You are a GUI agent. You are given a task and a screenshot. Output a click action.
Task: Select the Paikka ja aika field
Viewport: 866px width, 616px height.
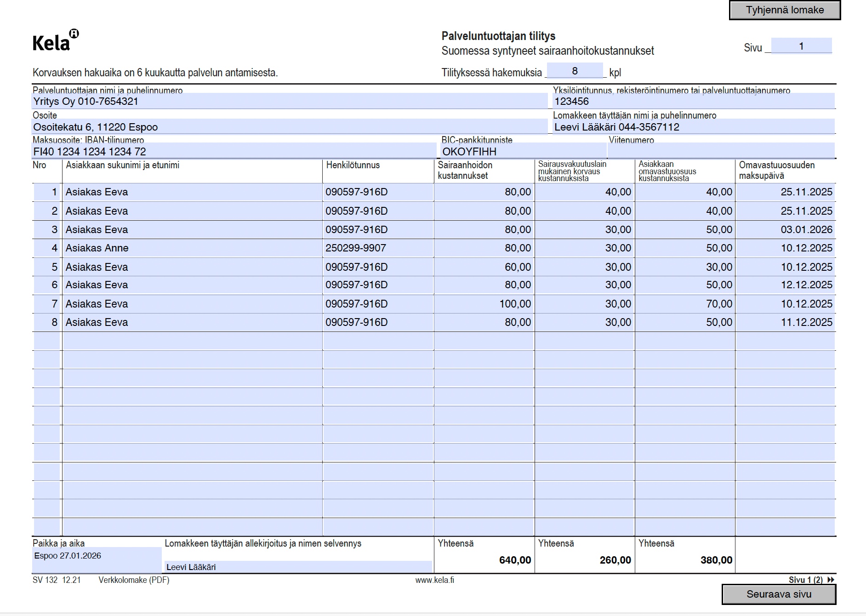[97, 559]
